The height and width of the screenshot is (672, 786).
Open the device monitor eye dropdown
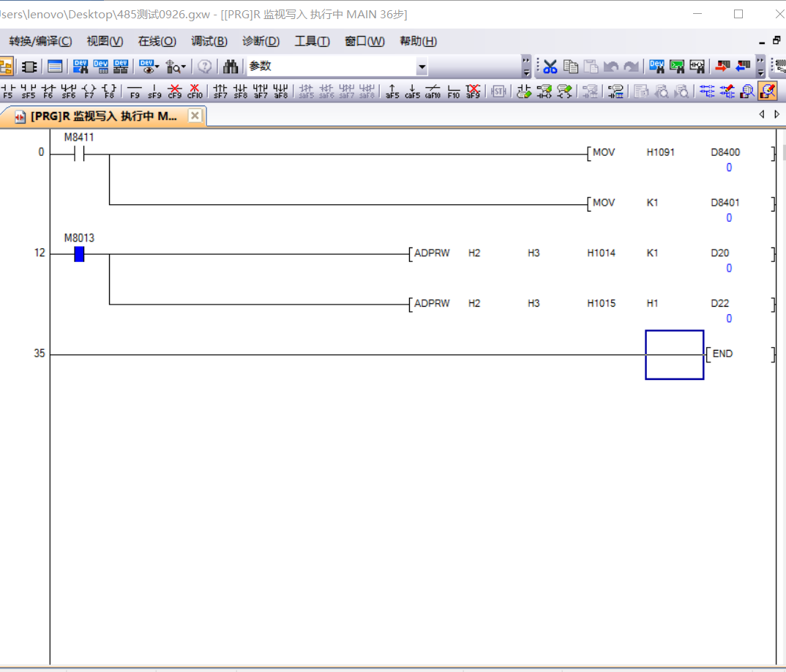(149, 67)
